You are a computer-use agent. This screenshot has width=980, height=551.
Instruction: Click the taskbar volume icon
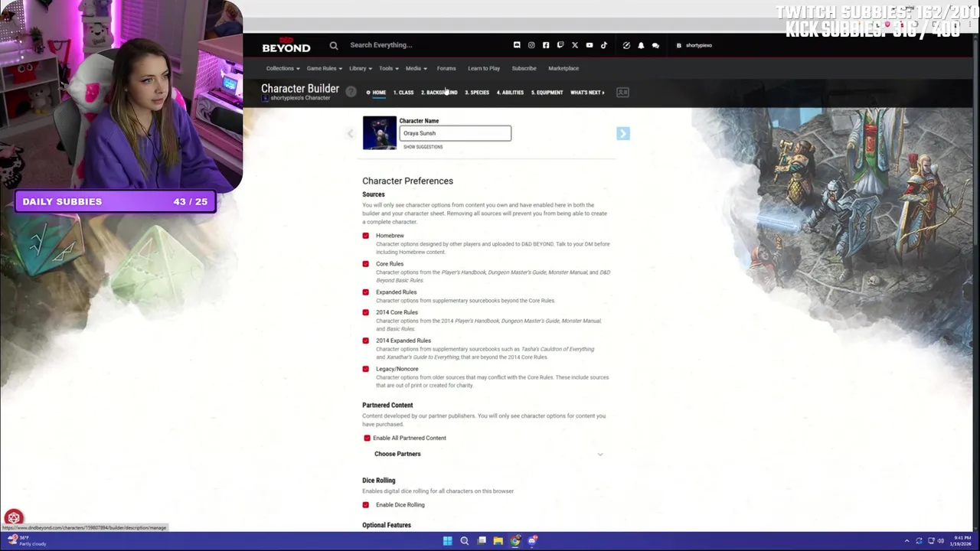pyautogui.click(x=941, y=541)
